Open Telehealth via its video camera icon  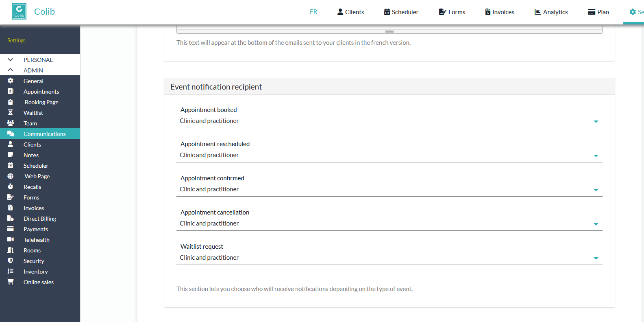11,239
